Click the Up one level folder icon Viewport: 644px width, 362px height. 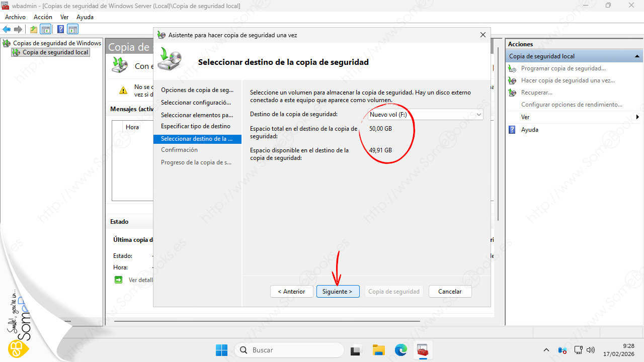pos(33,29)
